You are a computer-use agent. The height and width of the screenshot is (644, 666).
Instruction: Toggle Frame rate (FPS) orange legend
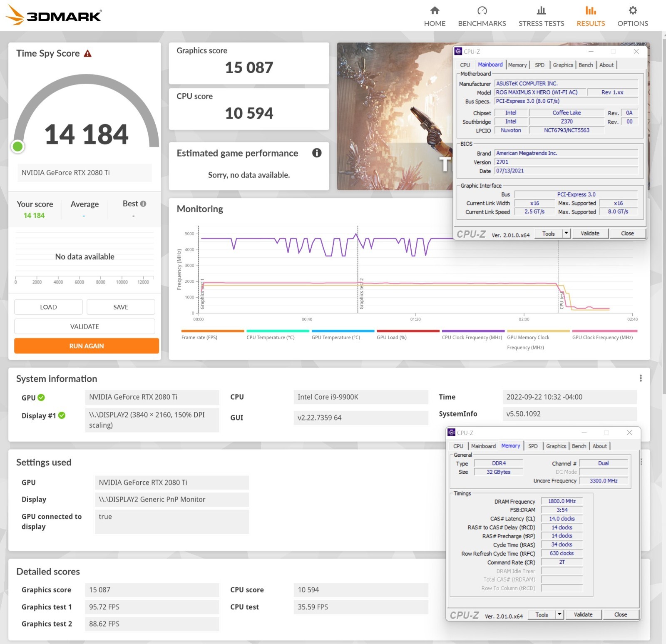[x=212, y=335]
